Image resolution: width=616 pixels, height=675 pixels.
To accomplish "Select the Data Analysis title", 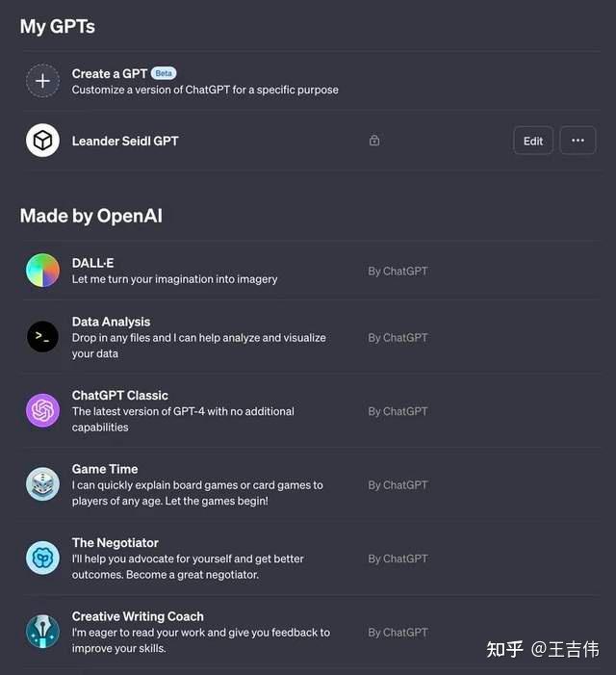I will pyautogui.click(x=111, y=322).
